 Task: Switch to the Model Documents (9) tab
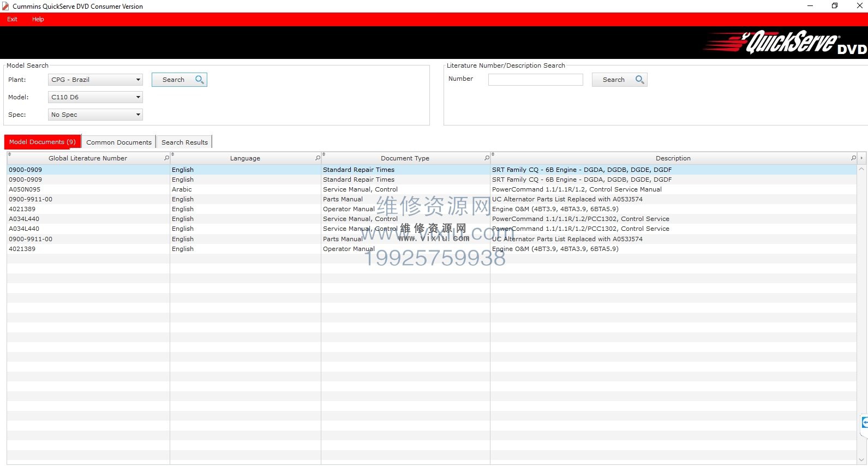(43, 142)
